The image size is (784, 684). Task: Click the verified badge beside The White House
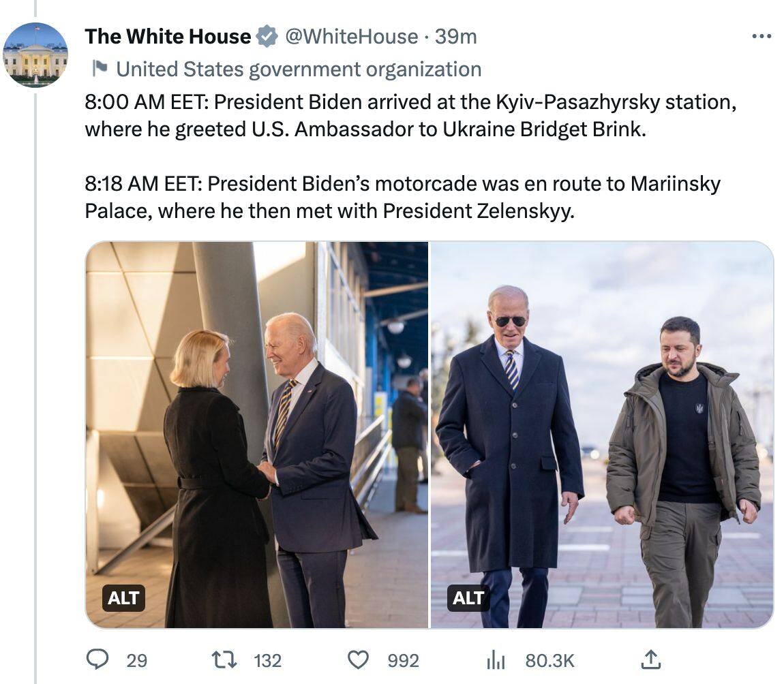click(x=267, y=37)
